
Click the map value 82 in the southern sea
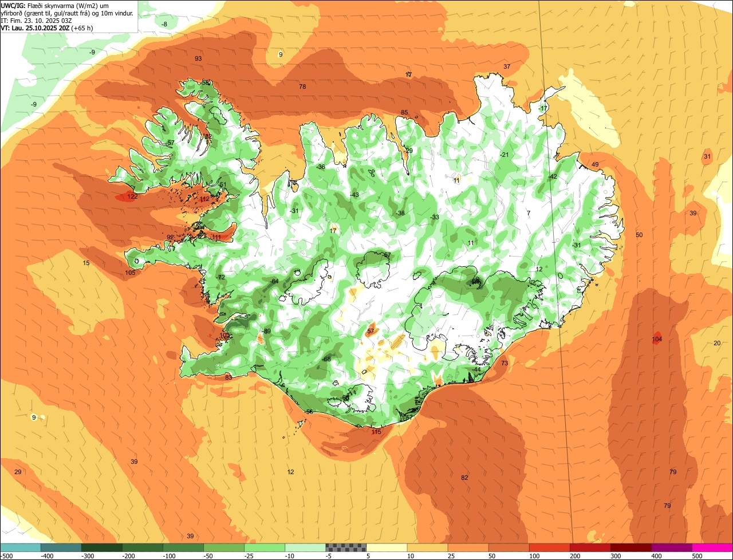tap(464, 478)
